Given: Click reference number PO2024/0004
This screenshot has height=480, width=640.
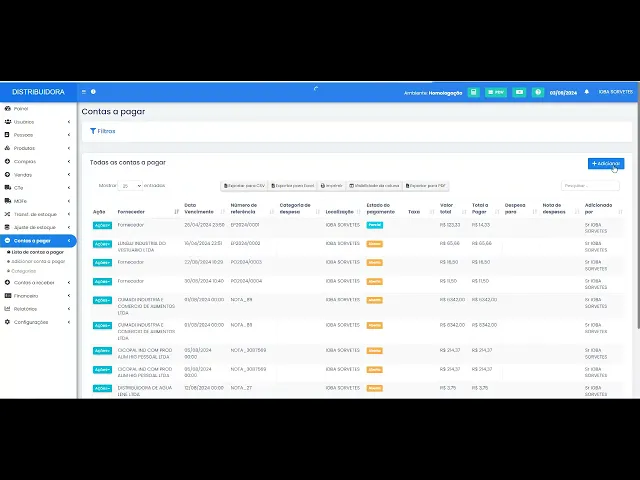Looking at the screenshot, I should coord(246,281).
